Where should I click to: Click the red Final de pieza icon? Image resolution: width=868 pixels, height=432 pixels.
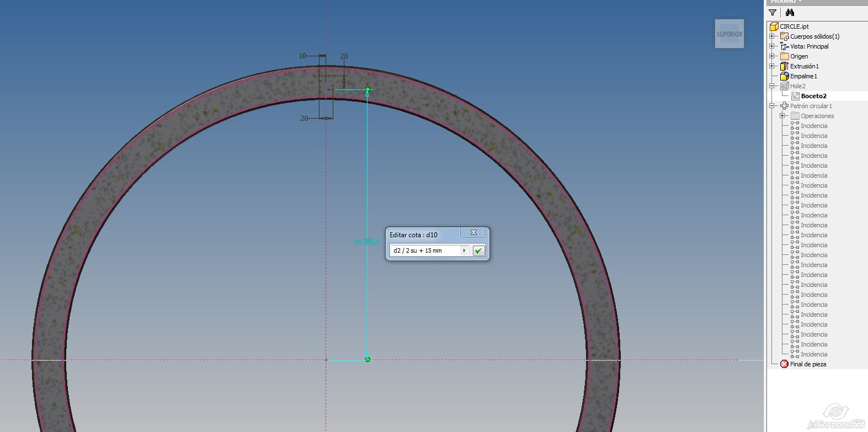tap(784, 364)
